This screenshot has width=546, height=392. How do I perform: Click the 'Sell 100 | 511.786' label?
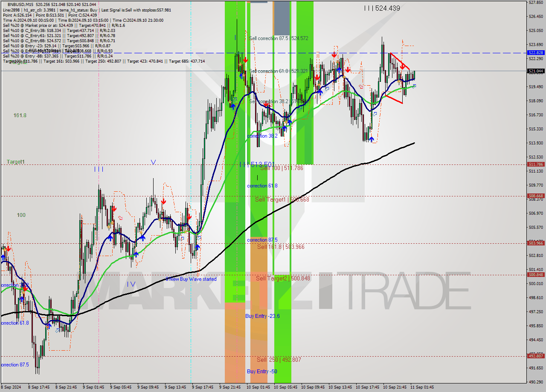click(282, 168)
